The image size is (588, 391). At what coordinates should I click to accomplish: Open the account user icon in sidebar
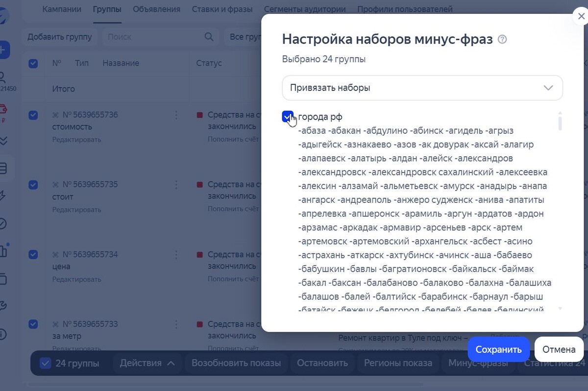coord(2,77)
